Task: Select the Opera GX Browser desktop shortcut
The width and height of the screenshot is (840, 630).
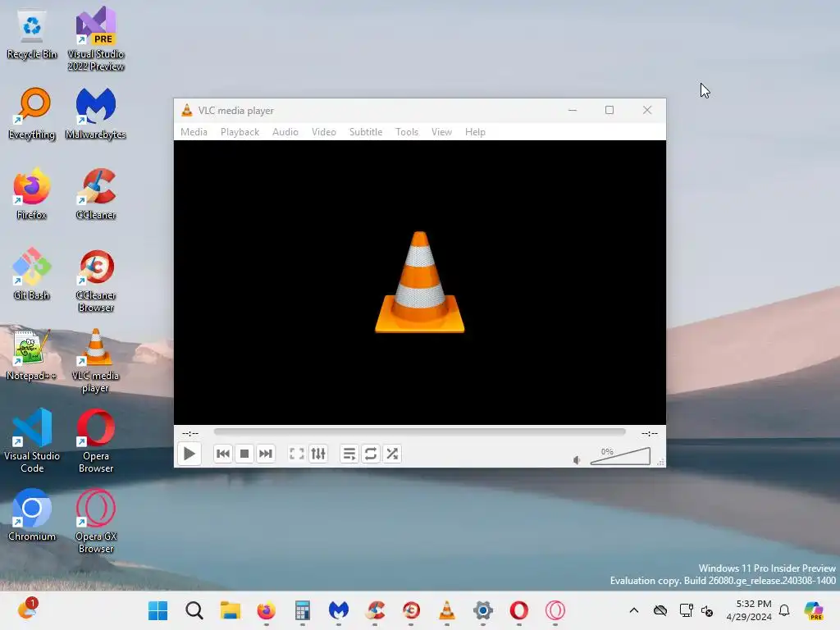Action: (96, 521)
